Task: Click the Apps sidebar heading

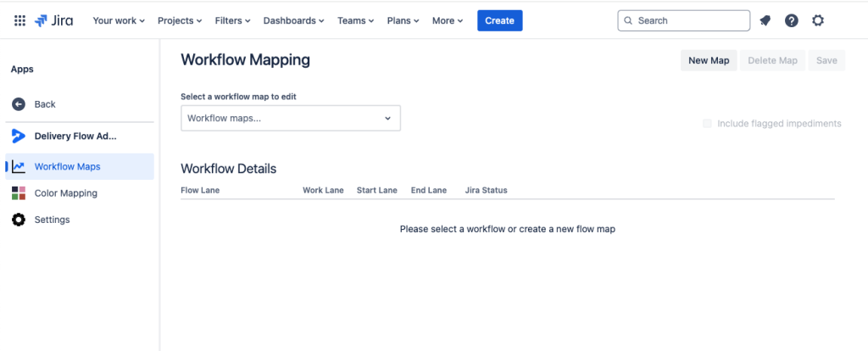Action: pos(22,70)
